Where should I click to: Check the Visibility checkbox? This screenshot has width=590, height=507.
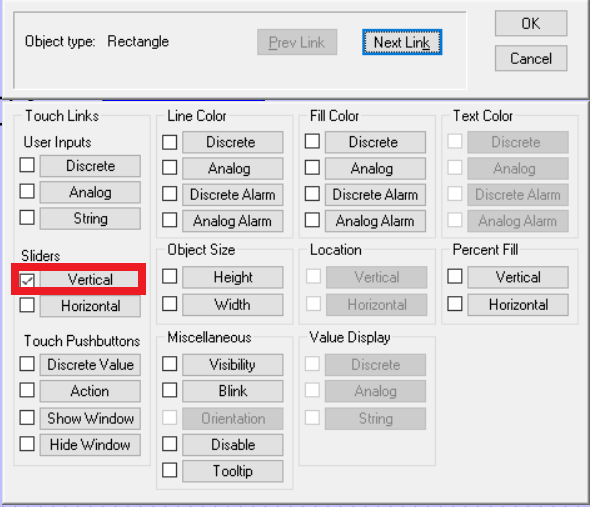click(170, 364)
